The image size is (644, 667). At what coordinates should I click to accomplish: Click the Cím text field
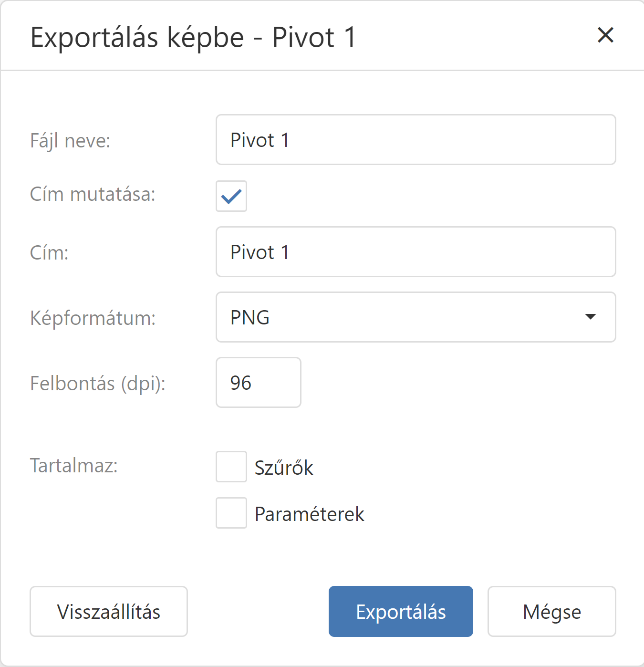[x=415, y=252]
